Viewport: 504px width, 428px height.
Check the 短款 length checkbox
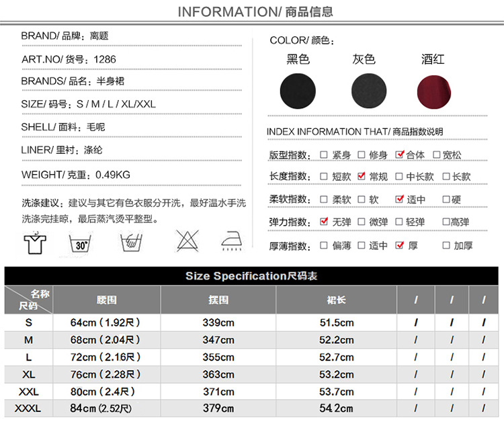(x=324, y=177)
